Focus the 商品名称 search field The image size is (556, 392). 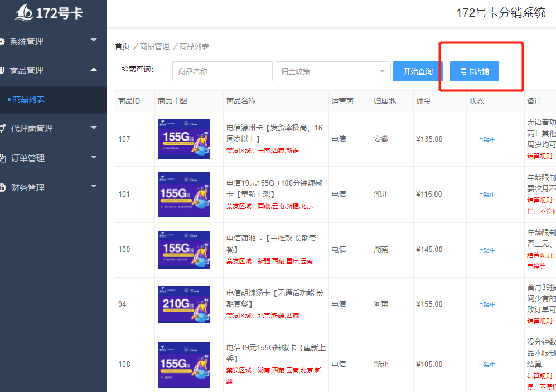pyautogui.click(x=223, y=71)
